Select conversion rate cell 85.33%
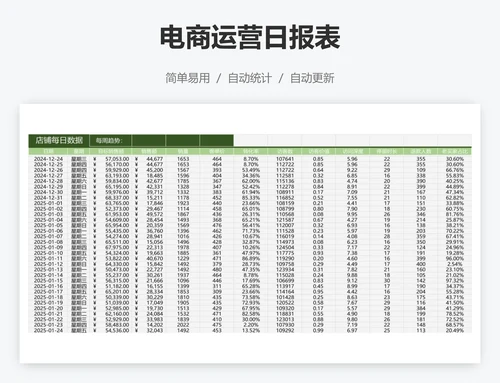The width and height of the screenshot is (500, 383). [251, 198]
